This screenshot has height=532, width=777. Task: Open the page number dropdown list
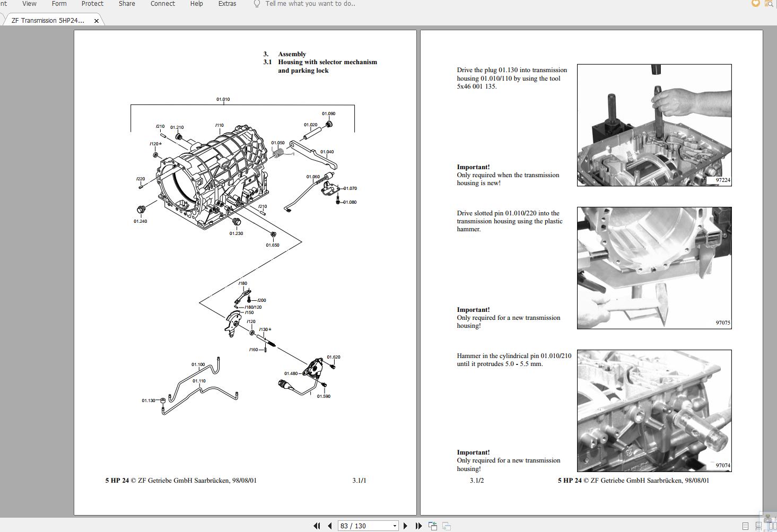pyautogui.click(x=394, y=525)
